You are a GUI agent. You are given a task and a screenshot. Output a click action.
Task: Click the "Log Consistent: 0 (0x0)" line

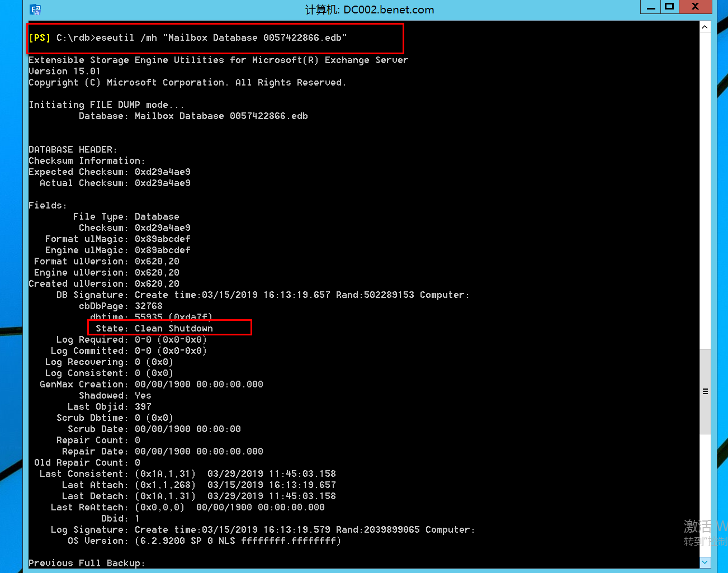click(x=110, y=373)
